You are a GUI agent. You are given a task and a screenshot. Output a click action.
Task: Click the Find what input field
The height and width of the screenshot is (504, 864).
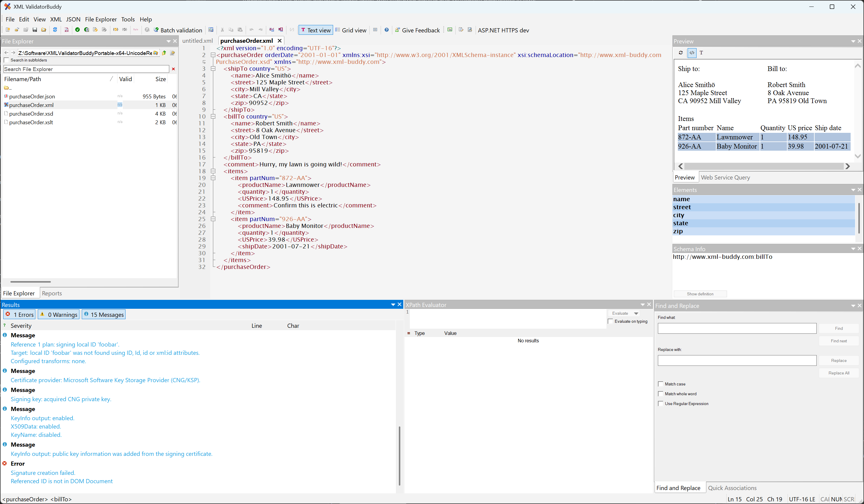point(737,328)
